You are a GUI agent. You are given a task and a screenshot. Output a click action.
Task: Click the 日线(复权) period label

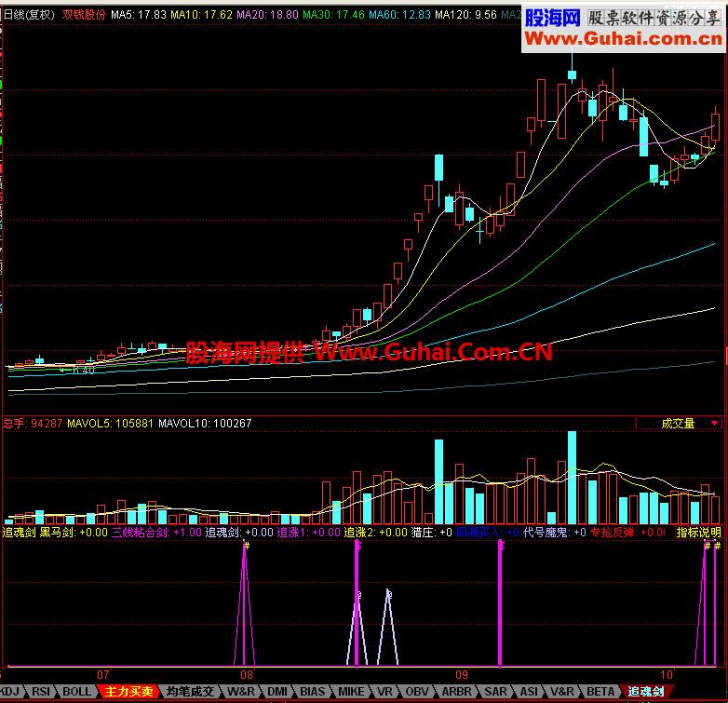(29, 15)
